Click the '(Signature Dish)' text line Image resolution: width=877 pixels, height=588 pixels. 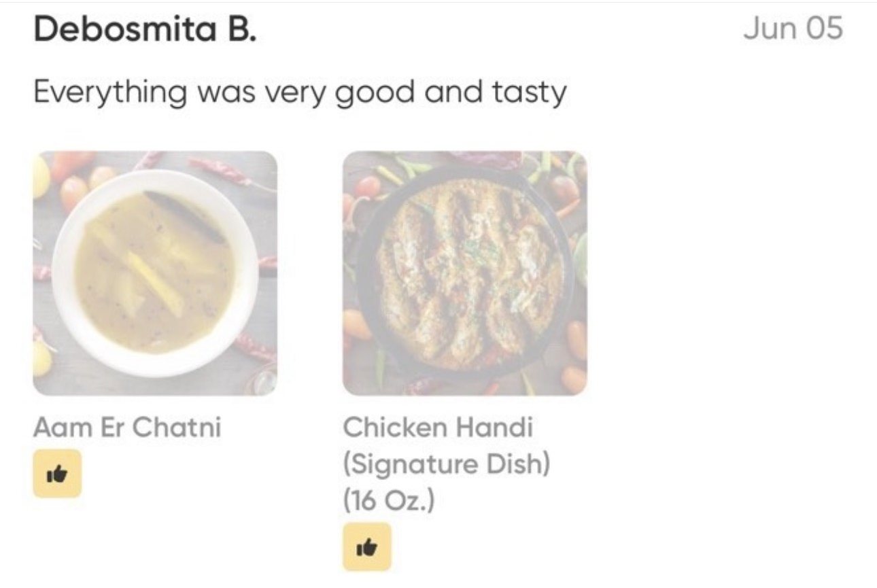coord(447,465)
